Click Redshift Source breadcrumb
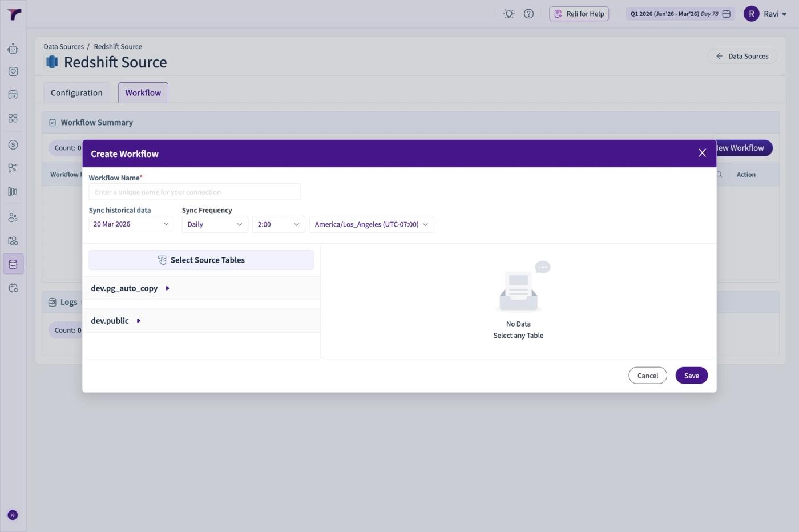Viewport: 799px width, 532px height. [118, 47]
